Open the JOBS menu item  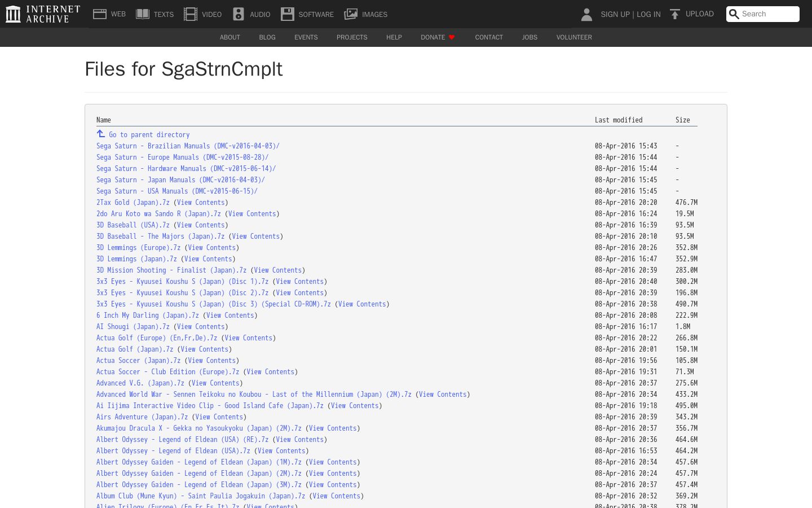pos(529,37)
